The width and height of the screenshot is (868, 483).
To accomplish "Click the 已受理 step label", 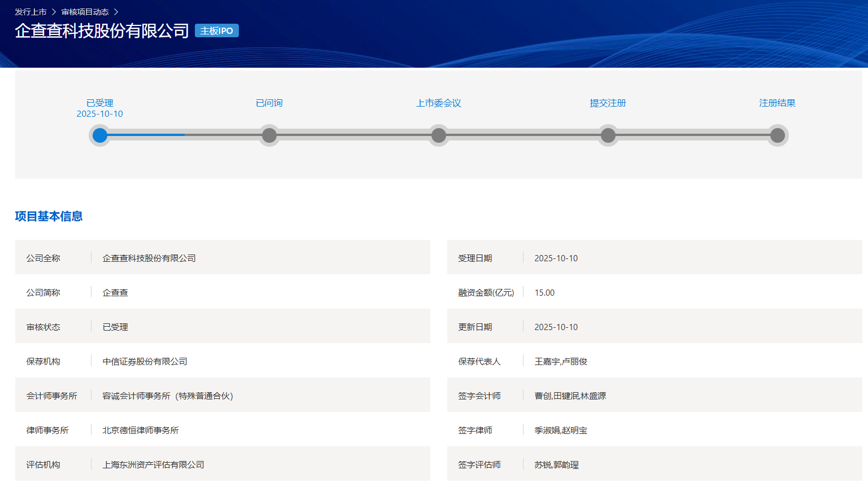I will (x=100, y=103).
